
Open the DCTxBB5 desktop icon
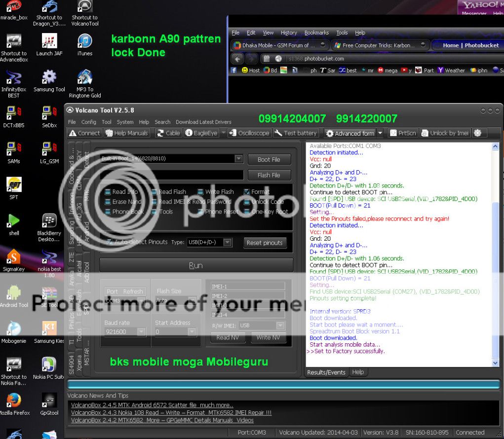13,117
